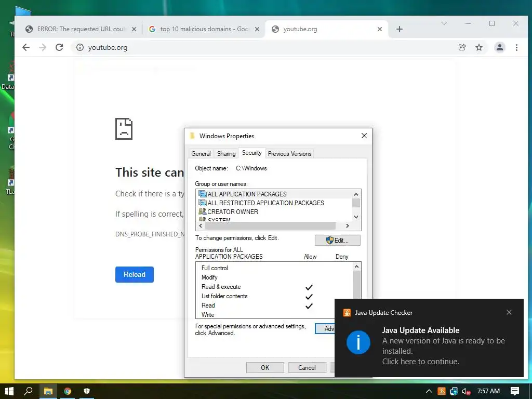Click horizontal scrollbar thumb in names list
Viewport: 532px width, 399px height.
point(270,226)
